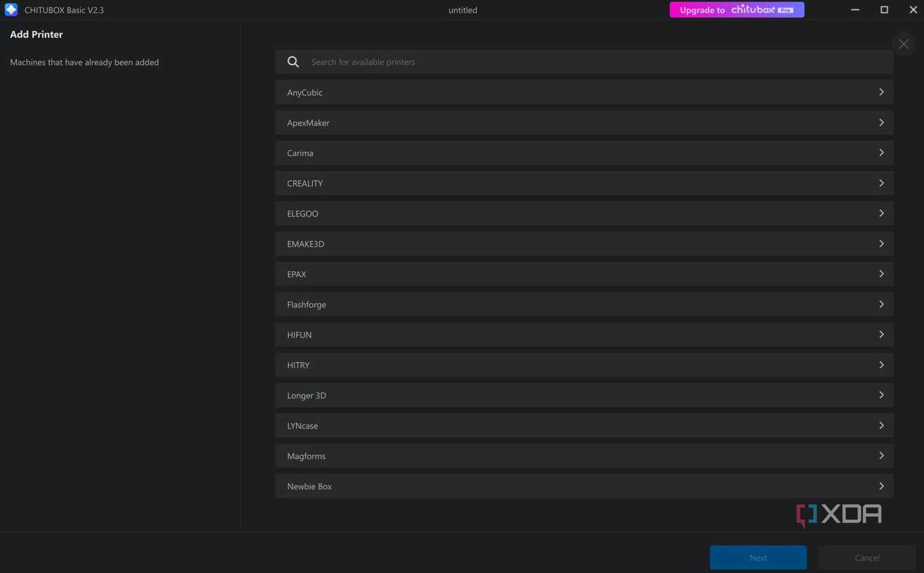The image size is (924, 573).
Task: Select the Newbie Box brand name
Action: (309, 486)
